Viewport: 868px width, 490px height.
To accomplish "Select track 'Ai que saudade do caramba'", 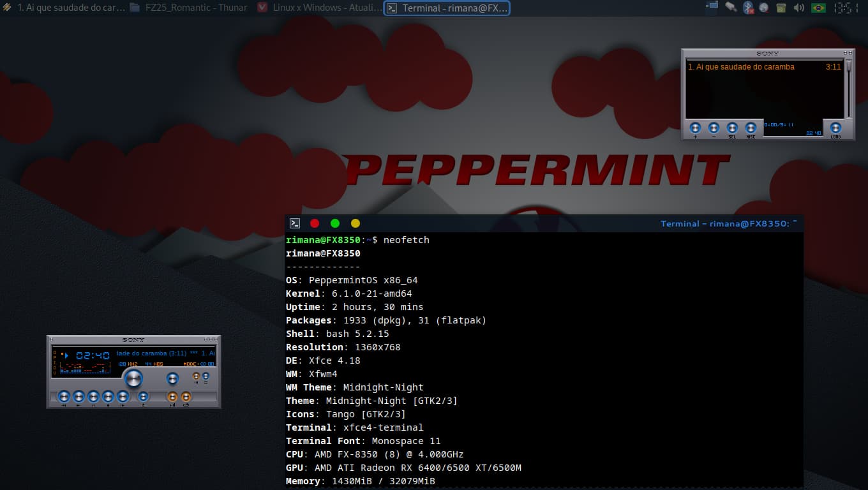I will point(741,66).
